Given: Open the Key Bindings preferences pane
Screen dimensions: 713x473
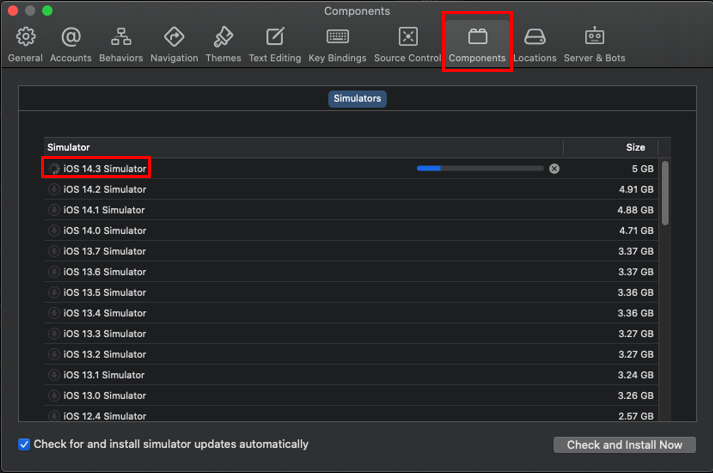Looking at the screenshot, I should pos(337,44).
